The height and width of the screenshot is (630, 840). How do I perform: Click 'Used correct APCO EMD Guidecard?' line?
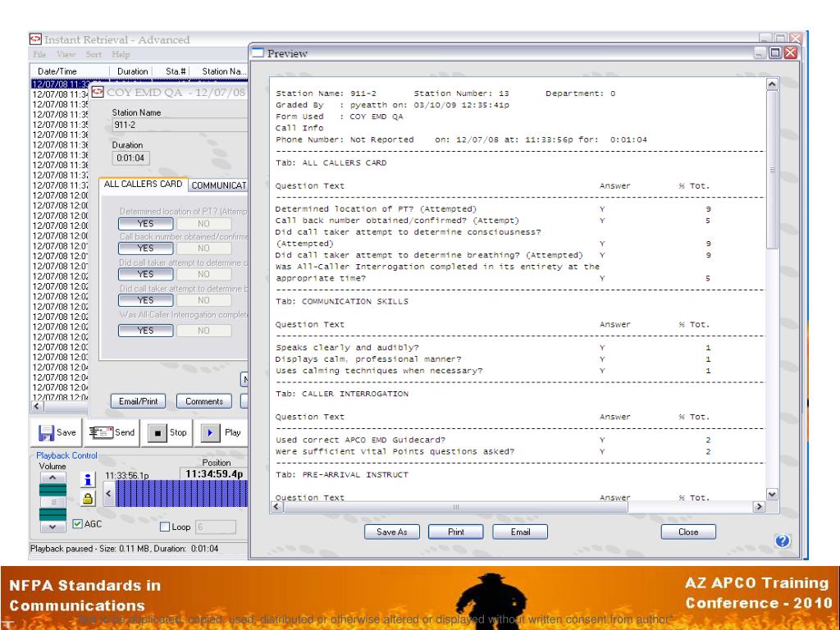(x=361, y=440)
